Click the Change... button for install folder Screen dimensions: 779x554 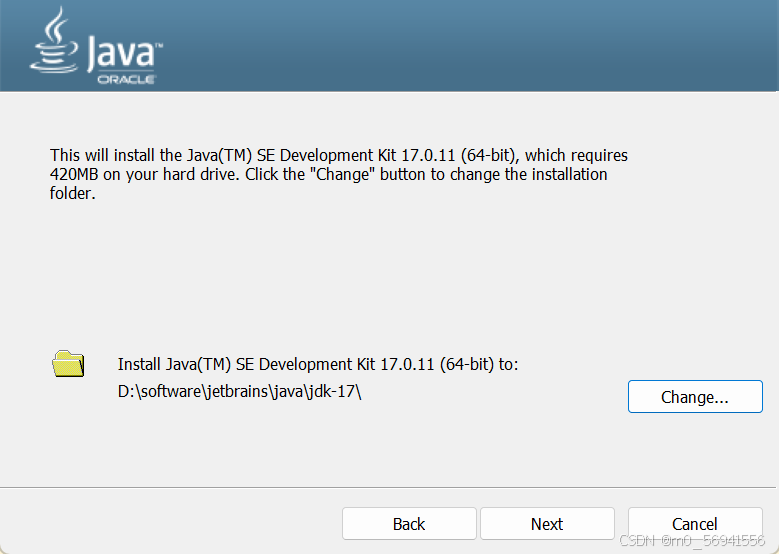[695, 396]
